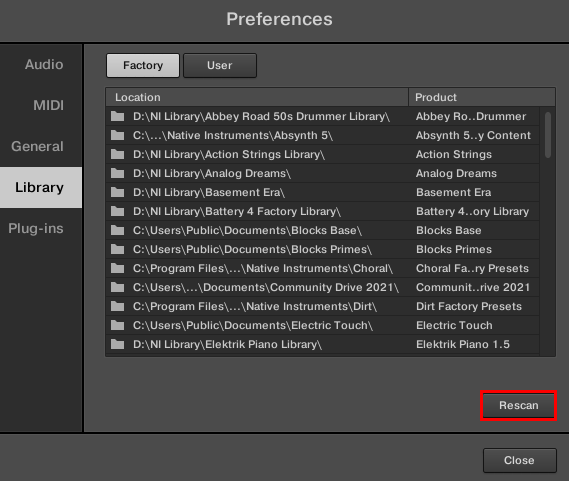Sort by the Location column header
569x481 pixels.
pos(257,97)
